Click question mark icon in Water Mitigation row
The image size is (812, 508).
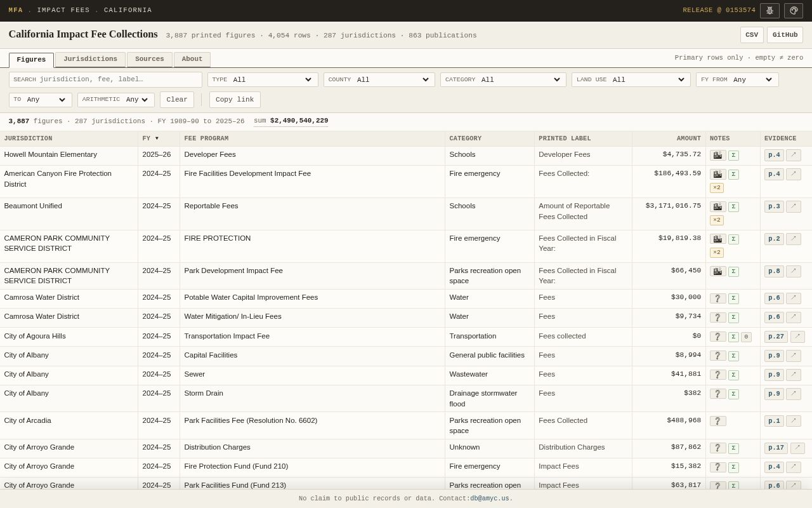point(718,317)
